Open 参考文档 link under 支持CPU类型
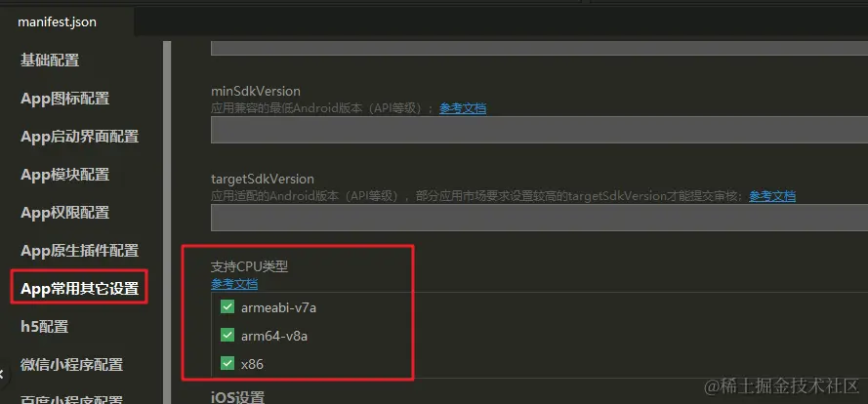 point(234,285)
